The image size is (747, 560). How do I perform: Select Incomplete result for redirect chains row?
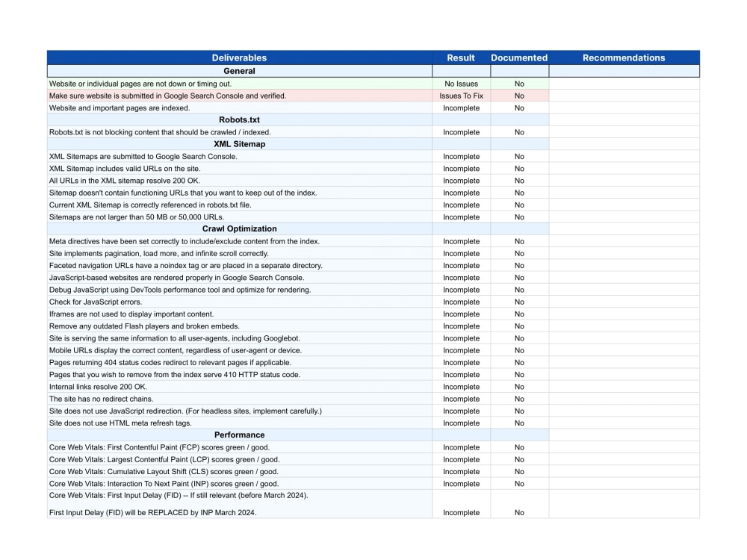pos(461,399)
